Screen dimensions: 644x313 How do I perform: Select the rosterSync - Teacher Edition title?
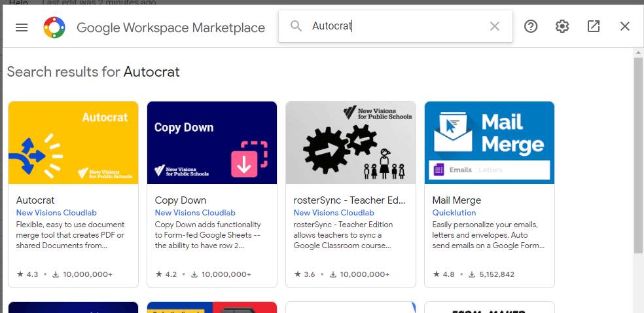coord(349,200)
